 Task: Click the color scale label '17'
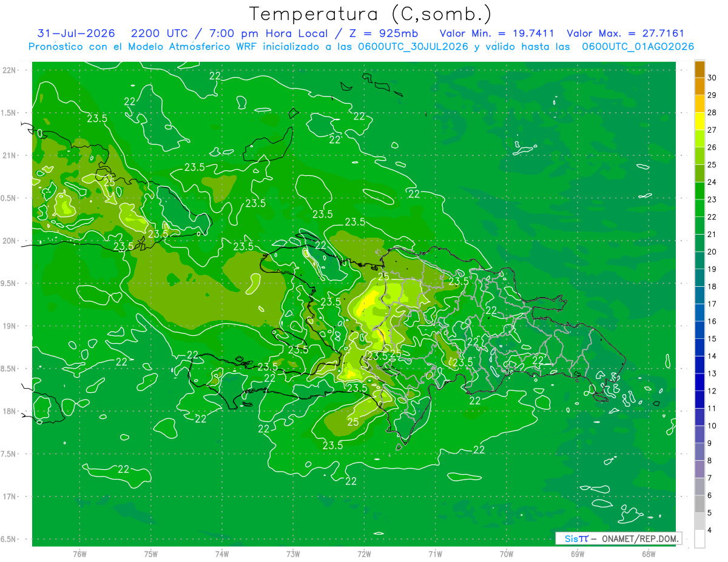[712, 304]
